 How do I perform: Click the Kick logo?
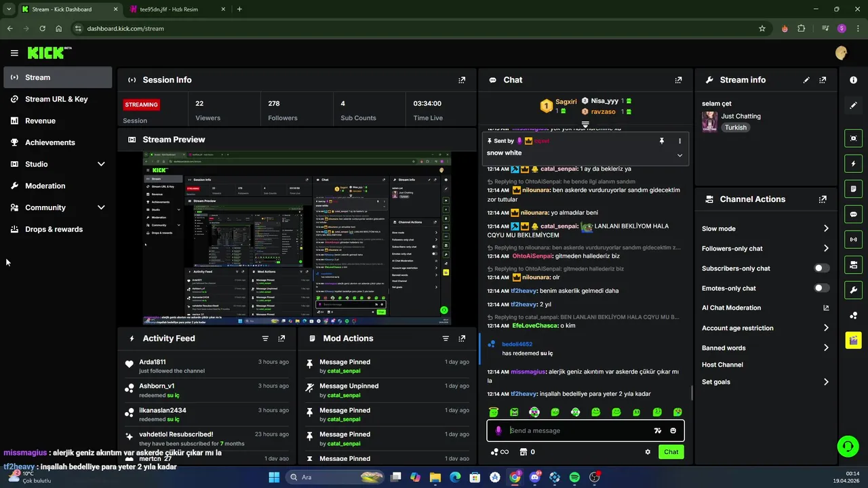click(50, 53)
